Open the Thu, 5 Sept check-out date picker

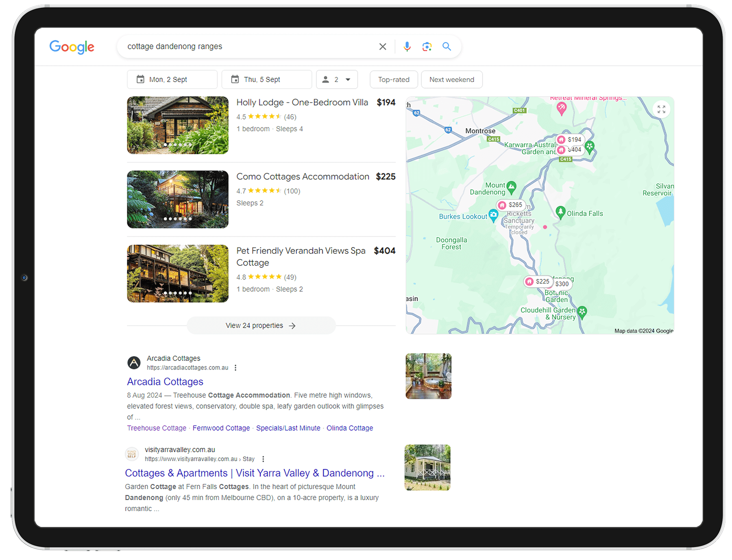[x=267, y=79]
